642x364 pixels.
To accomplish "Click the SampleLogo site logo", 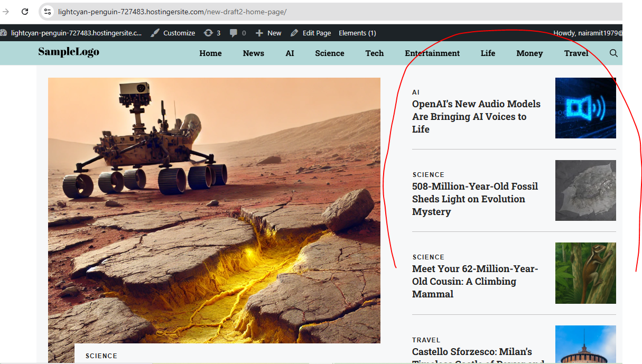I will [x=69, y=52].
